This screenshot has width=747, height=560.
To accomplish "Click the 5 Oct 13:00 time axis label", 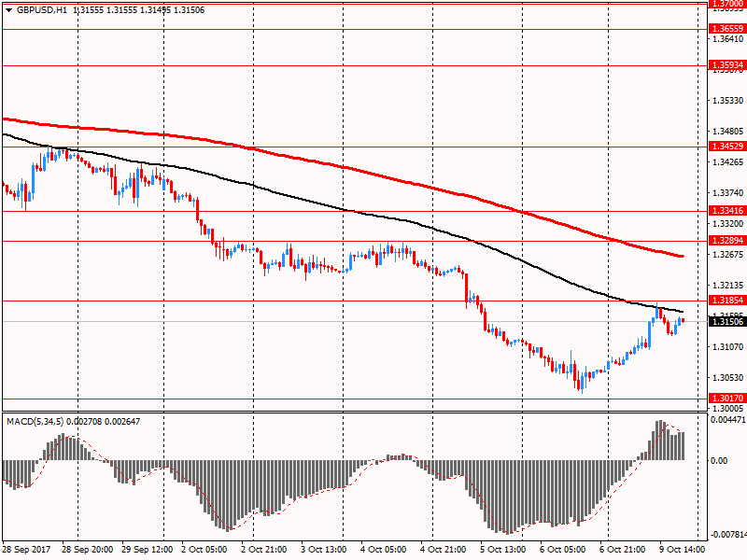I will [502, 550].
